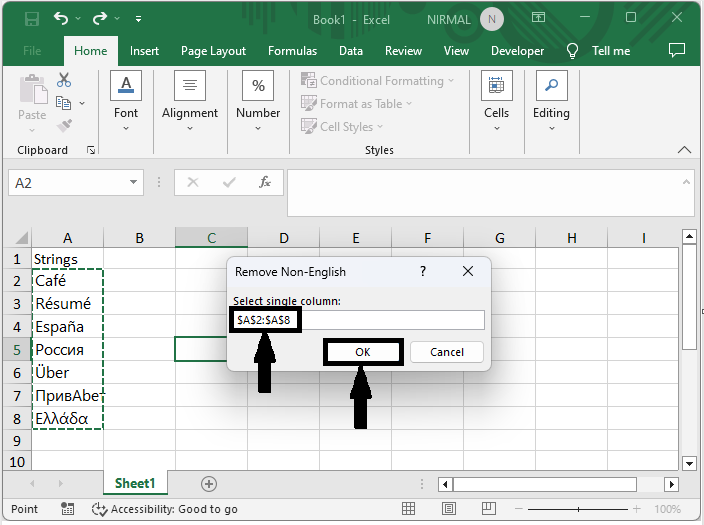Click the Cut scissors icon
The height and width of the screenshot is (525, 704).
(64, 80)
